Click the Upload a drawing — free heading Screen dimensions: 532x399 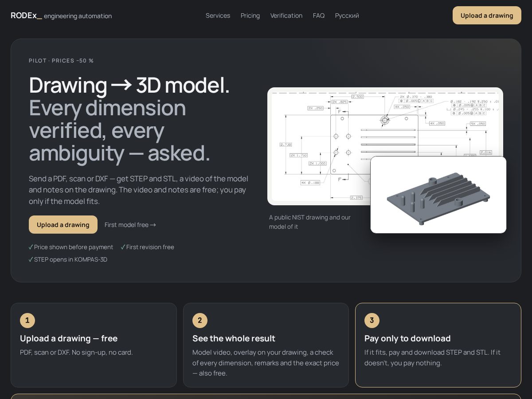[x=69, y=339]
